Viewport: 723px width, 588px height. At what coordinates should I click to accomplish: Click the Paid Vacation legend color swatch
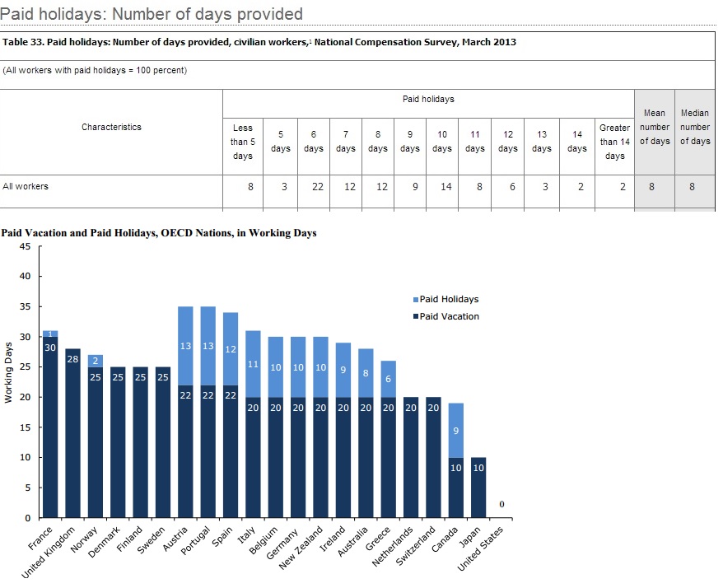[x=415, y=316]
